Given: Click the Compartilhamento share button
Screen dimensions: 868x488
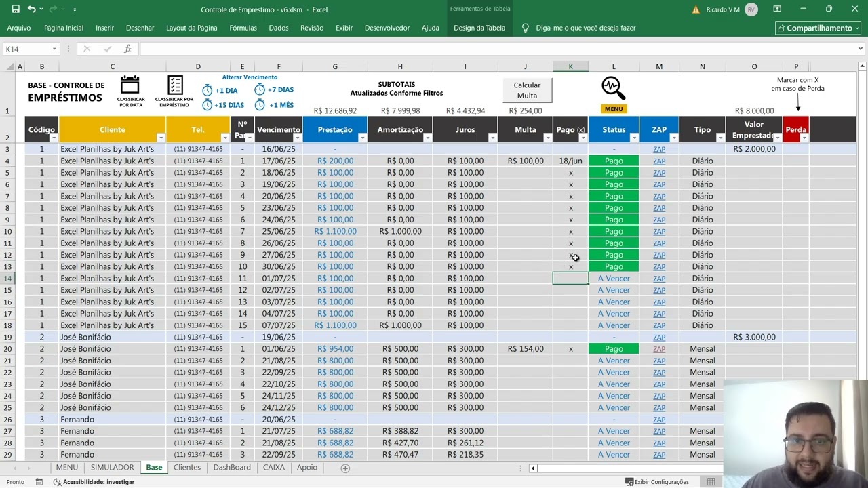Looking at the screenshot, I should click(x=818, y=28).
